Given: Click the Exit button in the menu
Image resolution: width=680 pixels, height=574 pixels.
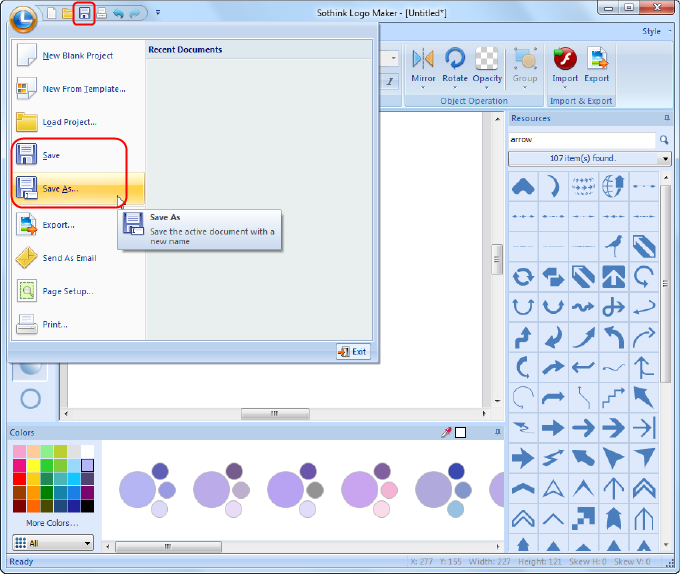Looking at the screenshot, I should [353, 352].
